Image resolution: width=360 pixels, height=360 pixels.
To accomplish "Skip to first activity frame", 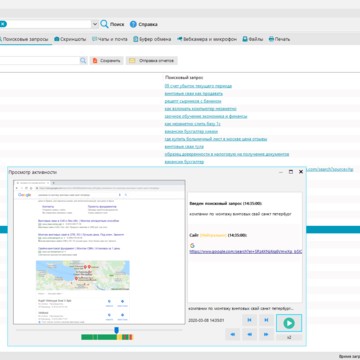I will pos(249,320).
